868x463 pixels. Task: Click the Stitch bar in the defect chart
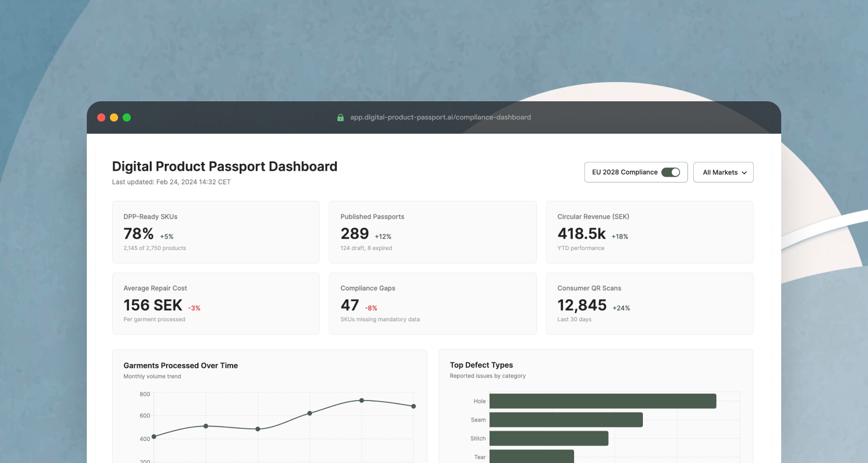click(549, 438)
